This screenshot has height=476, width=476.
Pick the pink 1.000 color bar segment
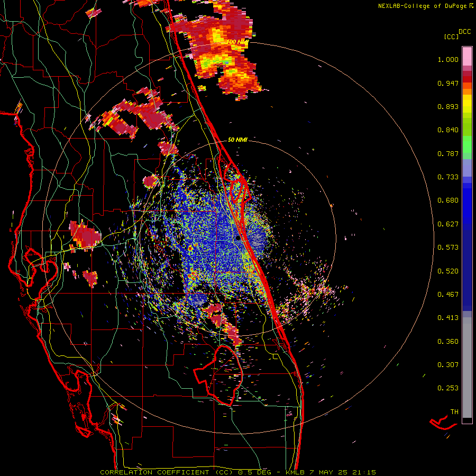coord(467,56)
